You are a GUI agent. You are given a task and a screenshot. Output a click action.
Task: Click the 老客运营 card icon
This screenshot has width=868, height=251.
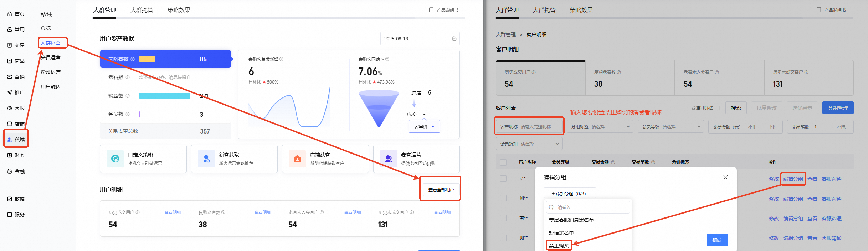click(389, 159)
